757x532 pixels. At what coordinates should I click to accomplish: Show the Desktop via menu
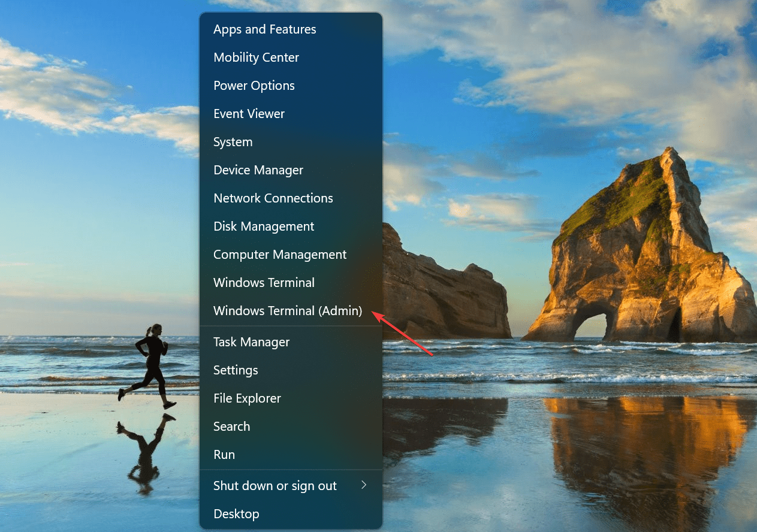click(291, 514)
